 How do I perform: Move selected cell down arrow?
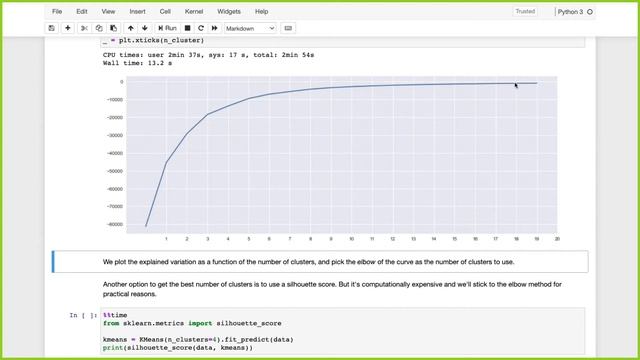coord(145,28)
